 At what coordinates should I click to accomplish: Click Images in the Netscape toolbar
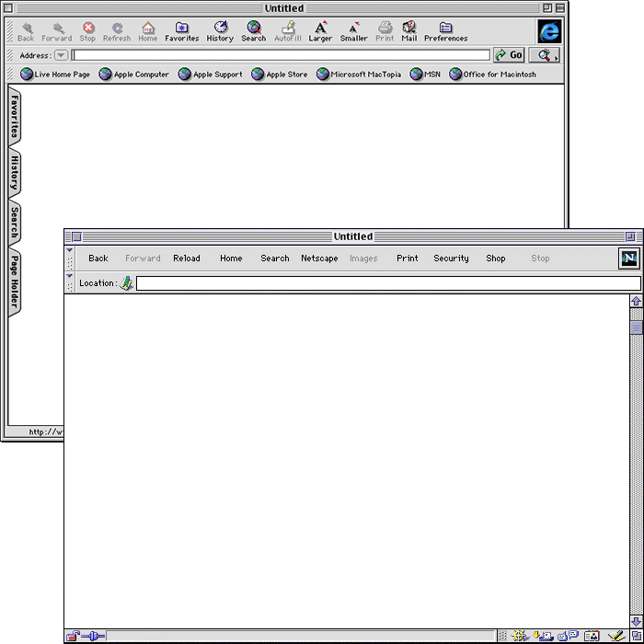[x=363, y=259]
